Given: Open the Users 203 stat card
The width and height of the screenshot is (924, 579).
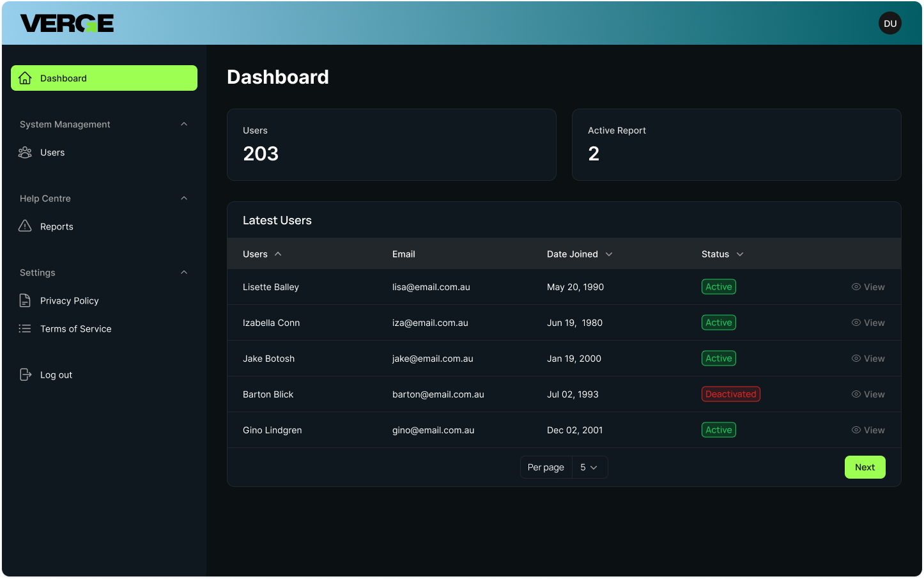Looking at the screenshot, I should tap(392, 144).
